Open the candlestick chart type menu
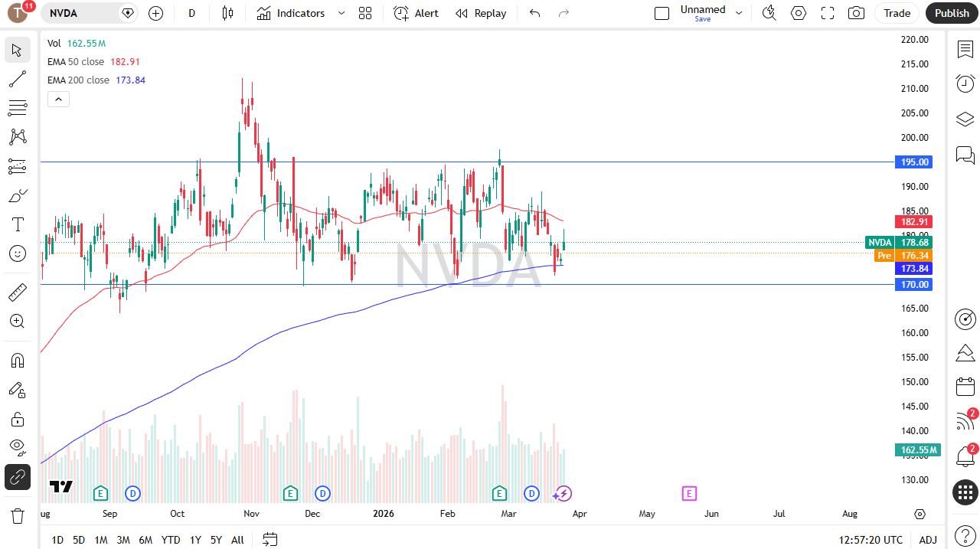980x549 pixels. [227, 13]
